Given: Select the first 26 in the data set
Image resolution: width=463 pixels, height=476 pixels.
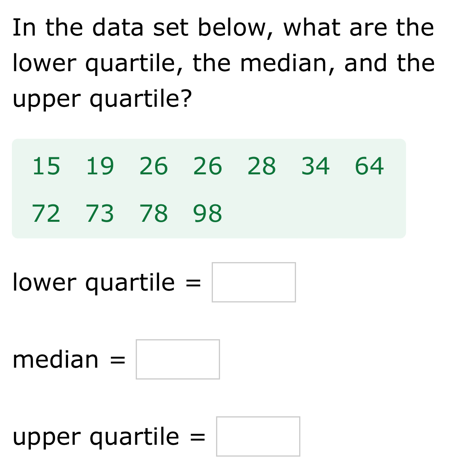Looking at the screenshot, I should click(x=154, y=167).
